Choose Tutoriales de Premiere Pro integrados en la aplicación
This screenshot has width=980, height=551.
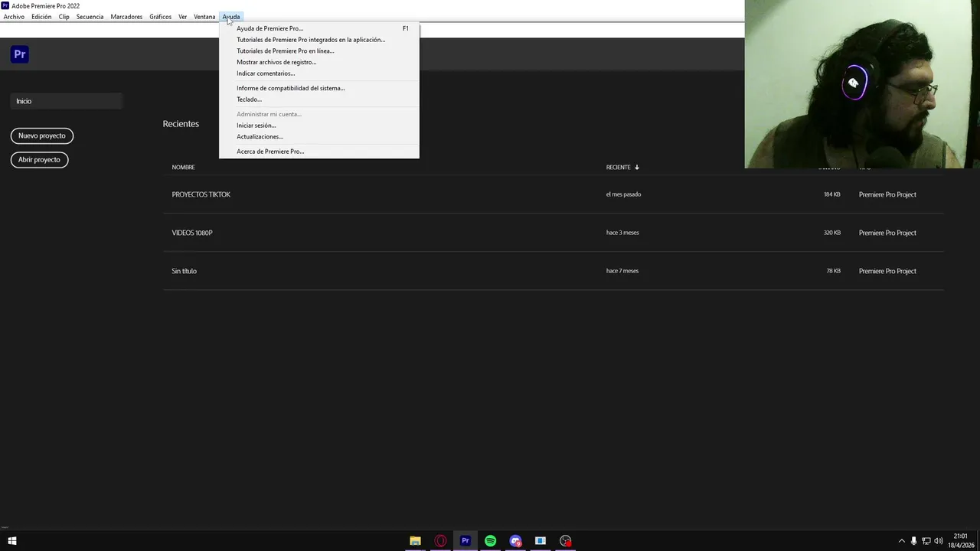pos(319,40)
